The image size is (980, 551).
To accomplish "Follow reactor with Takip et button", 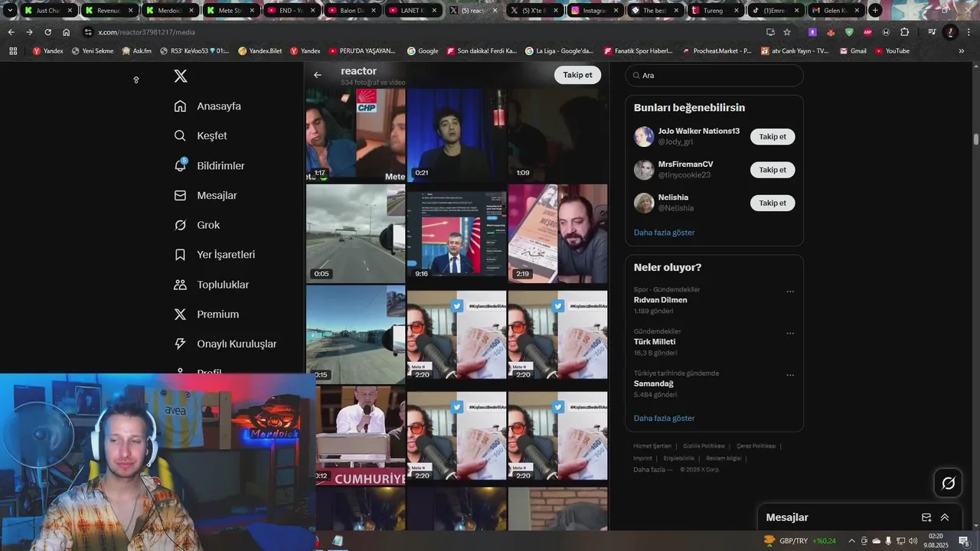I will [577, 75].
